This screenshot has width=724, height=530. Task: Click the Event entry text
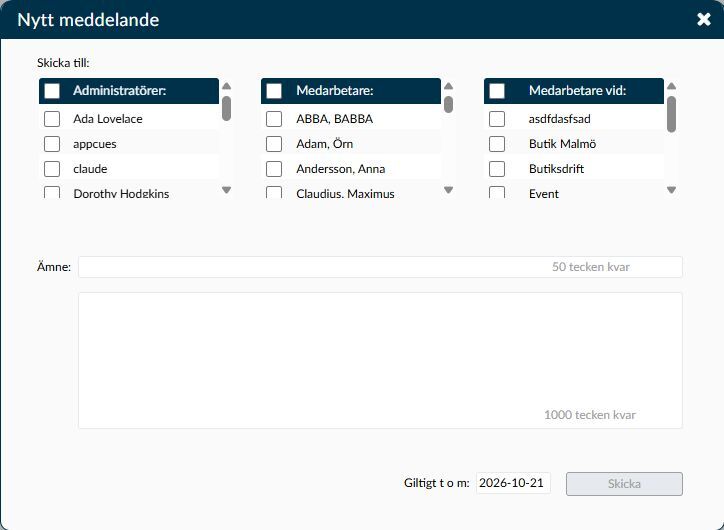(x=543, y=193)
